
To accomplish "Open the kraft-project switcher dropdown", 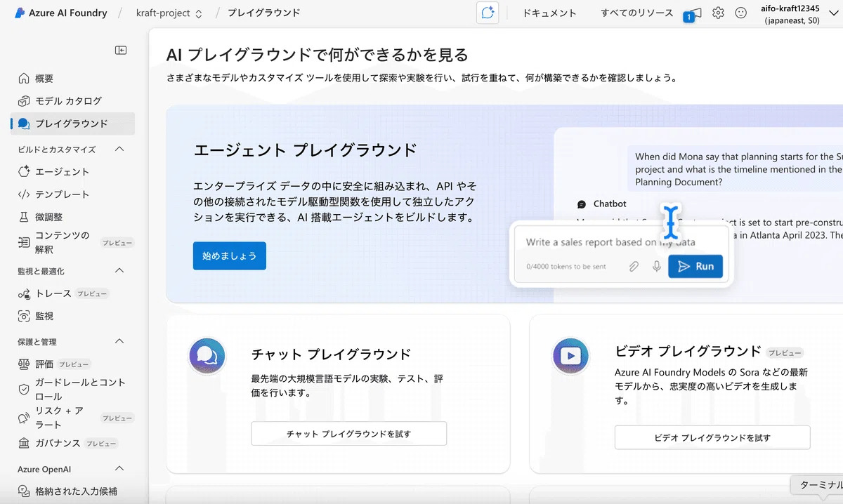I will (x=169, y=13).
